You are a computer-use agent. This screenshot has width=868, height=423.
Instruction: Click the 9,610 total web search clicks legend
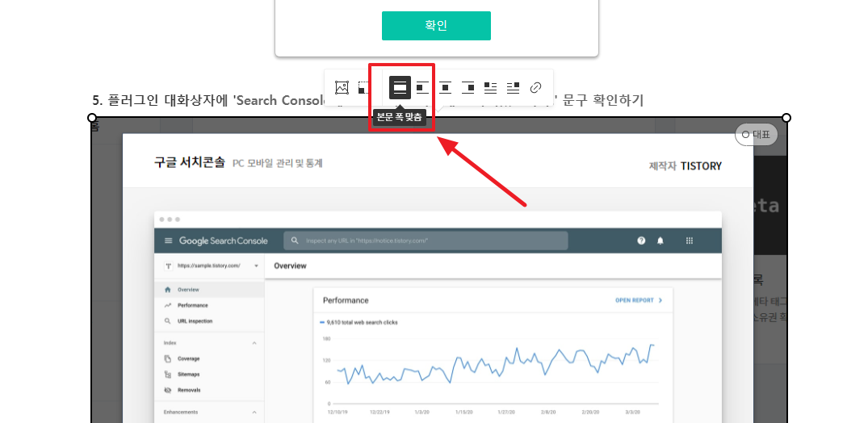[x=359, y=322]
